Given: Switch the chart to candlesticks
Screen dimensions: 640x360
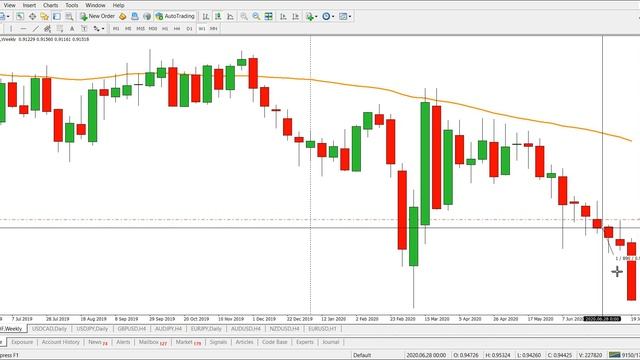Looking at the screenshot, I should 218,16.
